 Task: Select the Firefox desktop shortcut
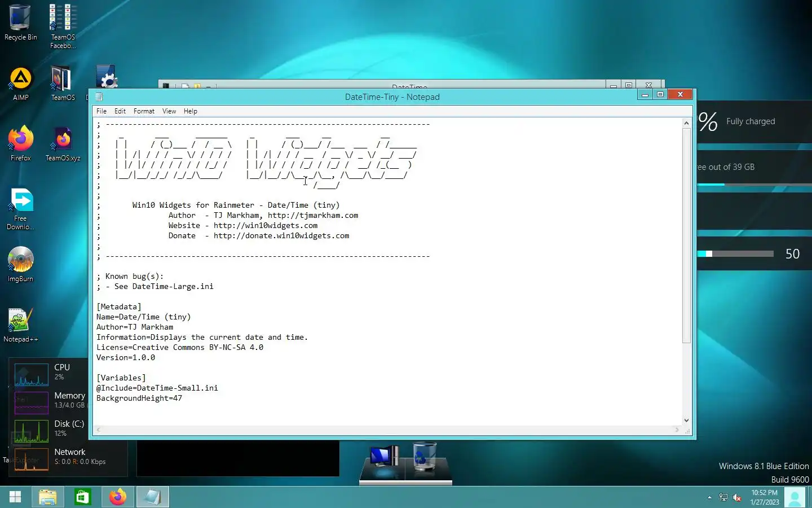tap(21, 144)
